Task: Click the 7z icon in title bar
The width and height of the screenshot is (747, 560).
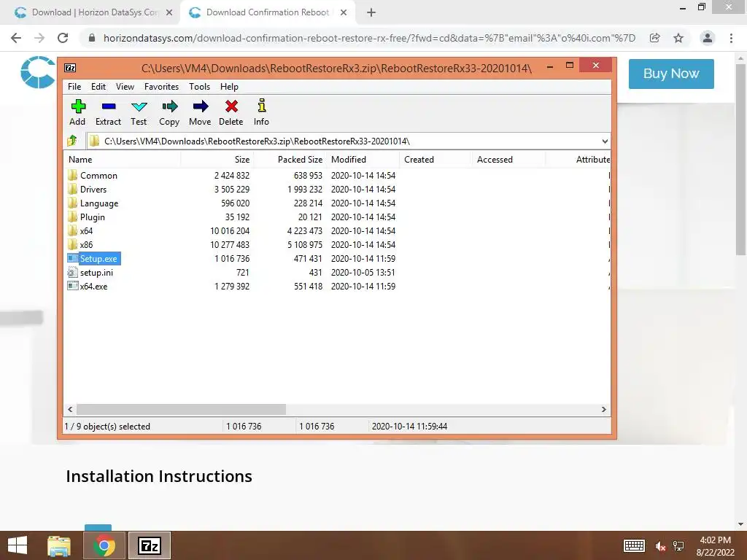Action: coord(70,68)
